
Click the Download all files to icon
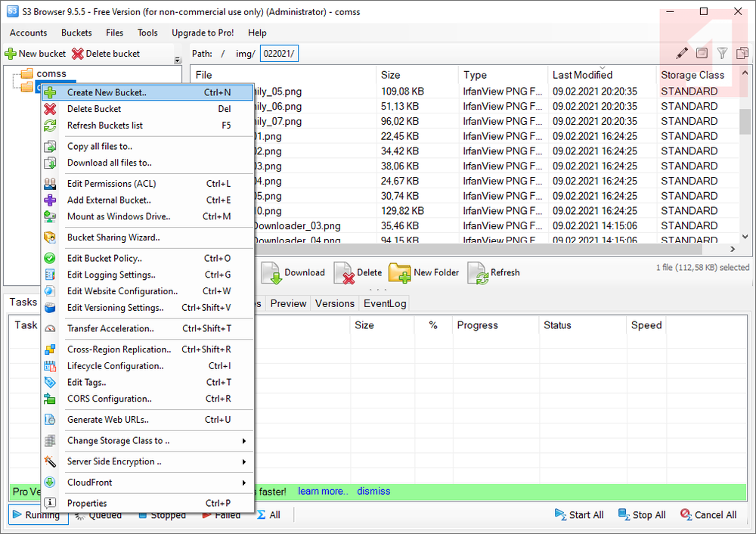[x=50, y=163]
